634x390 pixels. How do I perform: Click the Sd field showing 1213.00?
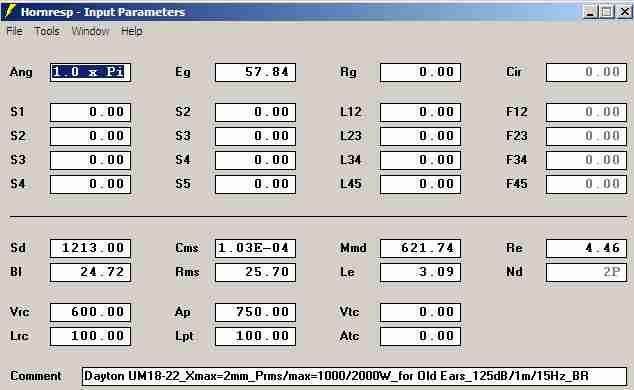(x=90, y=248)
